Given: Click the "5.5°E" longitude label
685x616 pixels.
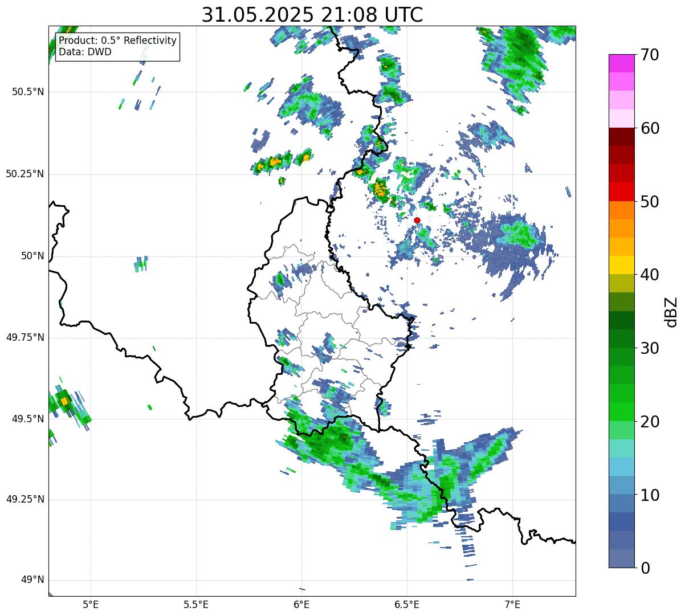Looking at the screenshot, I should coord(196,604).
